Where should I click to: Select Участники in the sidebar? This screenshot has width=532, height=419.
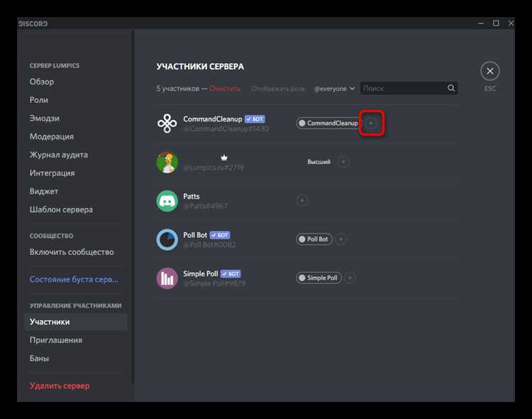76,322
